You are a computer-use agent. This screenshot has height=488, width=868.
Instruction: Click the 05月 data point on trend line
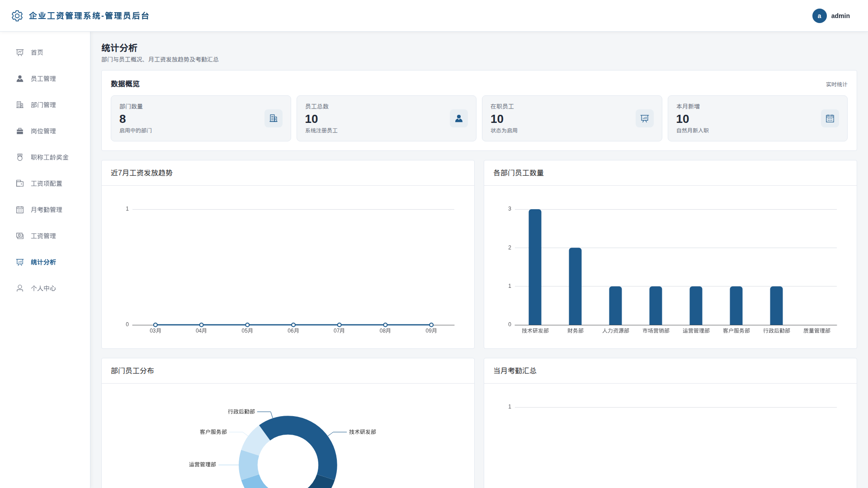coord(247,325)
